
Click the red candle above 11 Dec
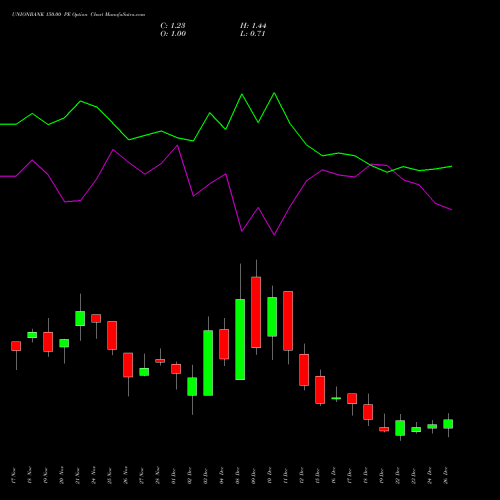(288, 321)
